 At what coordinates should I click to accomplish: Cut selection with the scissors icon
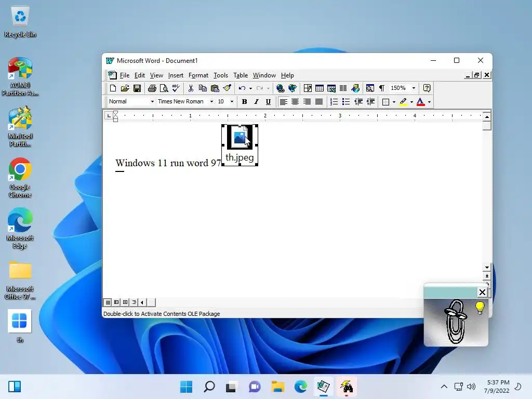(x=191, y=88)
